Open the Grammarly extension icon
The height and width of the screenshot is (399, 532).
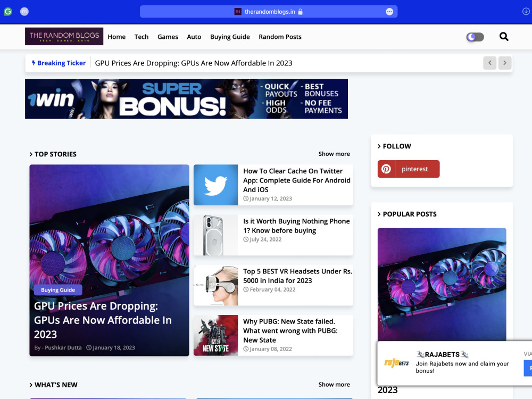click(x=8, y=12)
